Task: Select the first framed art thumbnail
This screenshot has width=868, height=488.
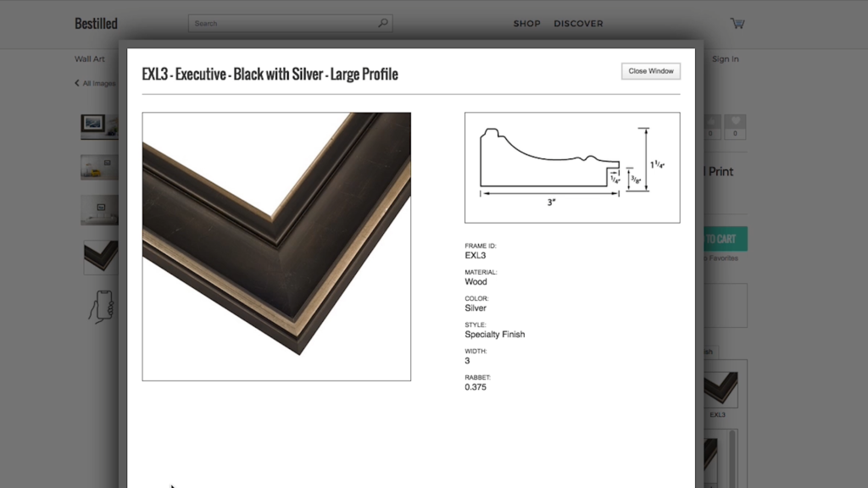Action: pos(98,125)
